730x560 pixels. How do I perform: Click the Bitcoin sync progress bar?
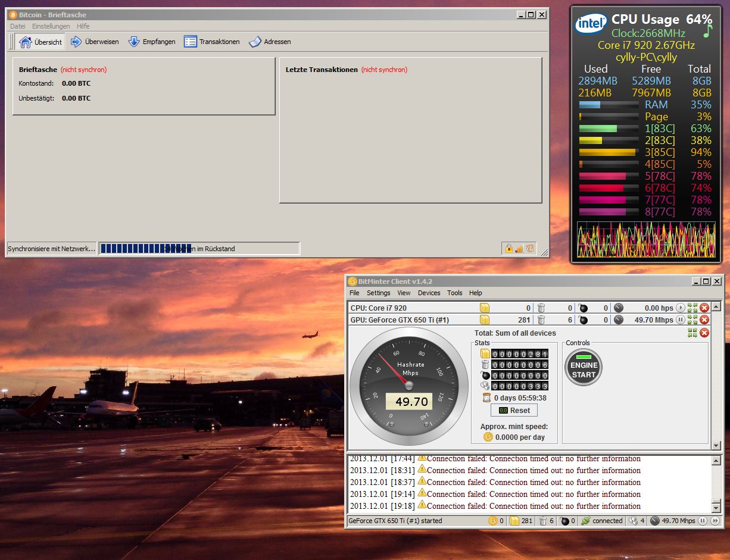tap(199, 248)
